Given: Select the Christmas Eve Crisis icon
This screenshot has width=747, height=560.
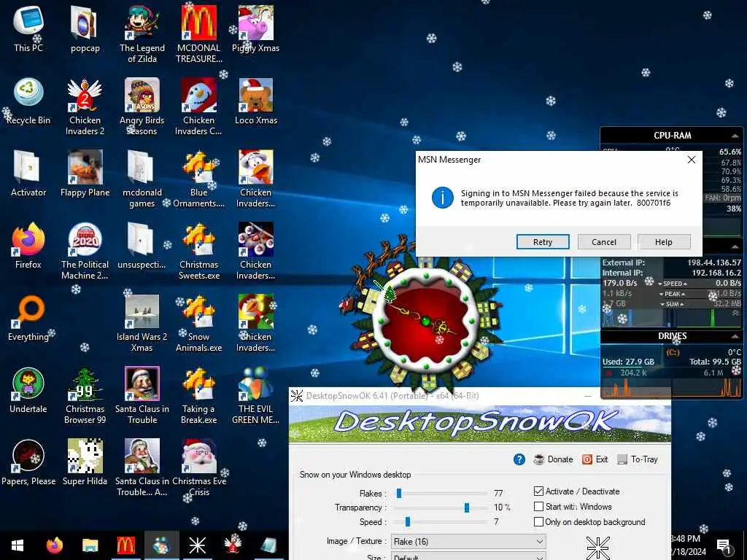Looking at the screenshot, I should pyautogui.click(x=198, y=469).
